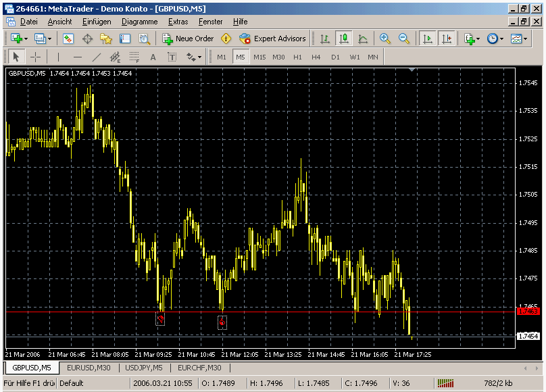546x392 pixels.
Task: Draw a trendline with the diagonal line tool
Action: 97,57
